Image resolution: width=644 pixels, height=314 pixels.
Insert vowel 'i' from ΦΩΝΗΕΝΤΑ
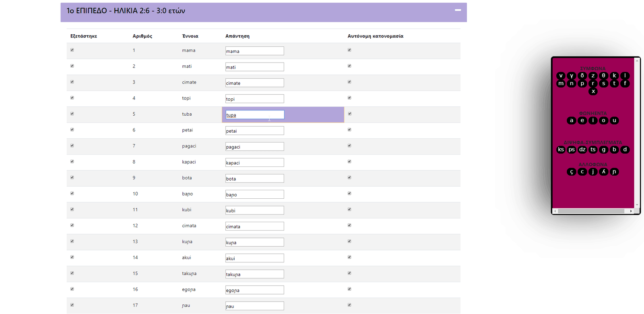pyautogui.click(x=593, y=121)
